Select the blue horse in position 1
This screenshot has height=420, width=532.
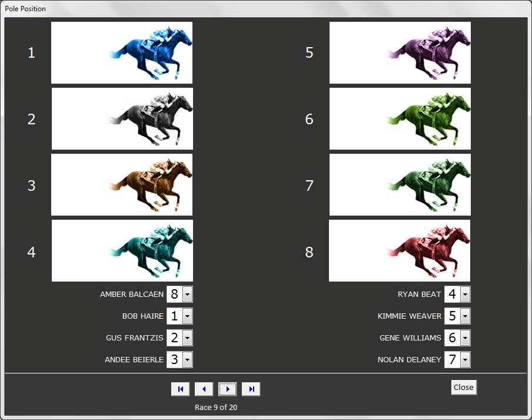click(x=122, y=52)
